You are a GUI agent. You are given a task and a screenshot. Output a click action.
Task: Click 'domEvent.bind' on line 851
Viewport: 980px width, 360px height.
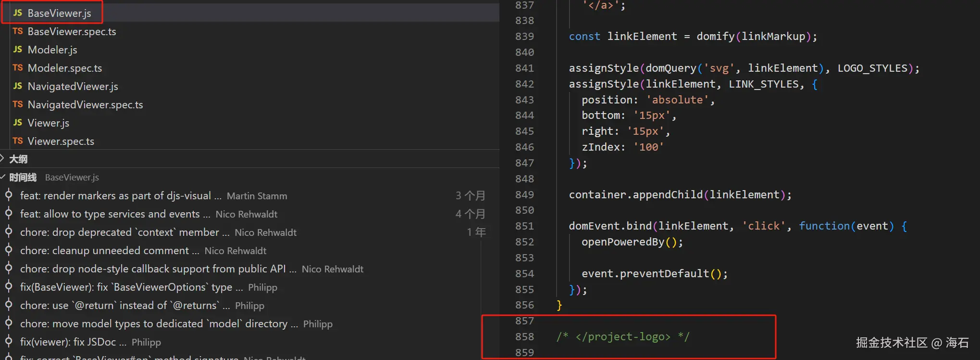click(x=610, y=226)
